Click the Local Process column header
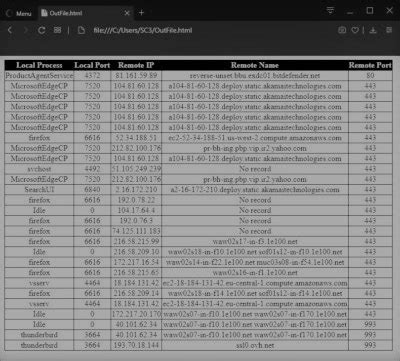The height and width of the screenshot is (361, 400). pos(39,65)
